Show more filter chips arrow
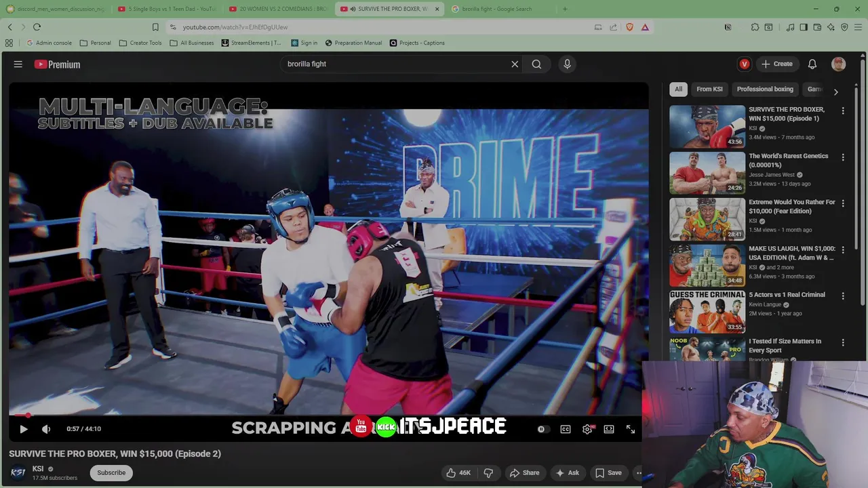The image size is (868, 488). [x=835, y=91]
